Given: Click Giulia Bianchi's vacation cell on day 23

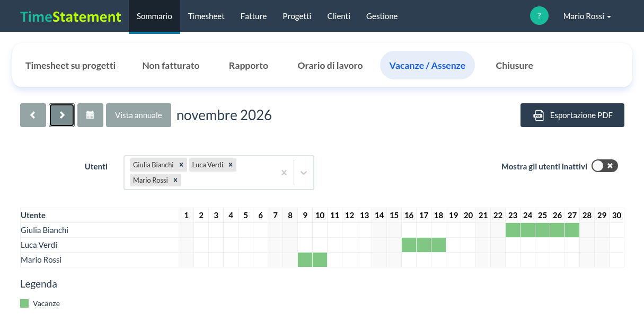Looking at the screenshot, I should [x=513, y=230].
